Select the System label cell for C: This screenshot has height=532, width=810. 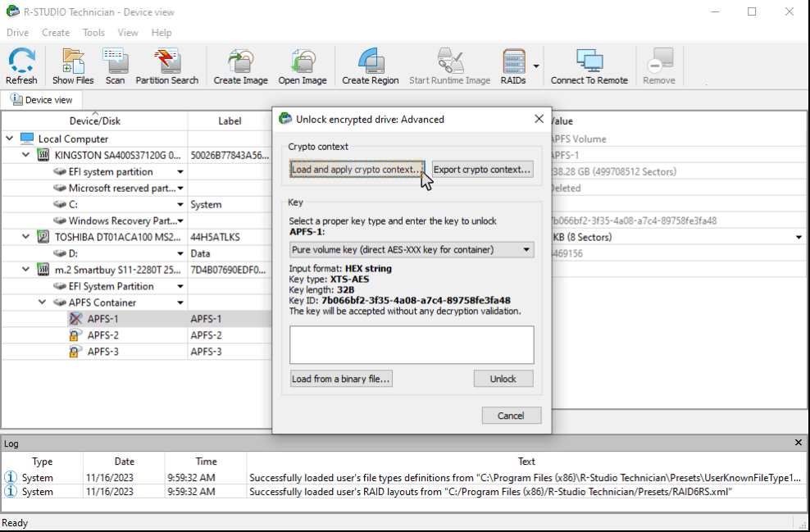pos(230,205)
